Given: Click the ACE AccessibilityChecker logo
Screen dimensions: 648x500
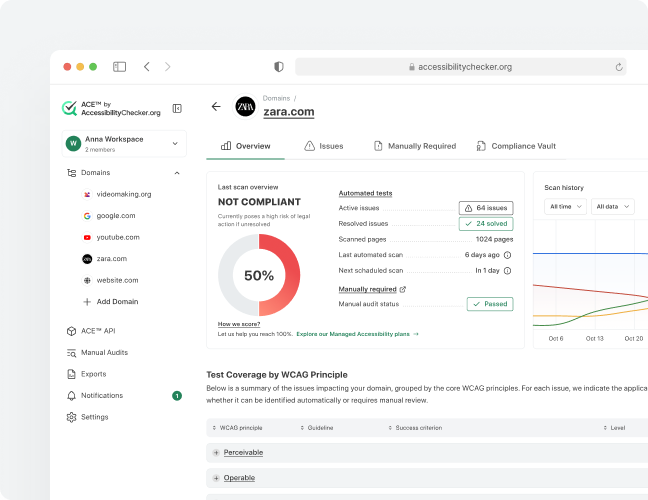Looking at the screenshot, I should [x=111, y=108].
